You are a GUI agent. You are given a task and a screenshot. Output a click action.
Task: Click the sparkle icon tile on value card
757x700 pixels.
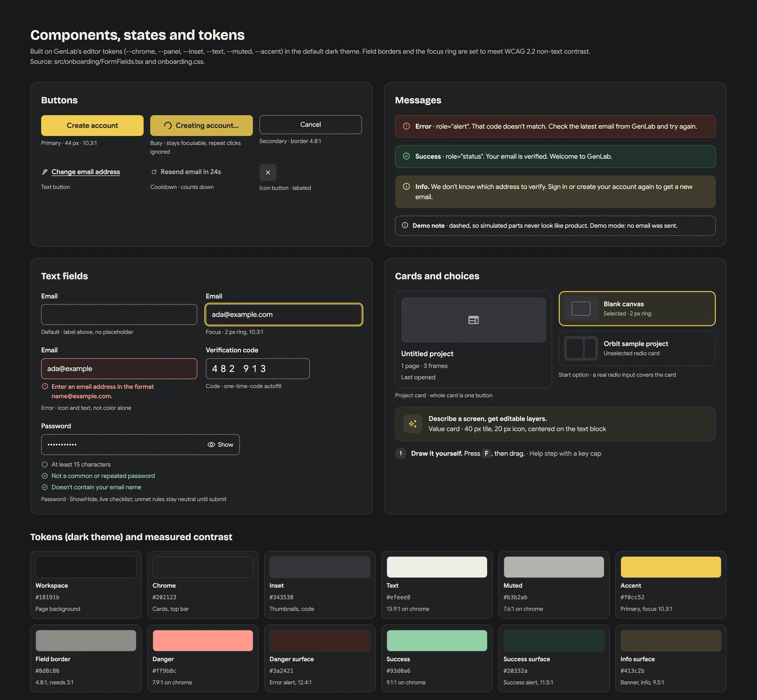413,424
